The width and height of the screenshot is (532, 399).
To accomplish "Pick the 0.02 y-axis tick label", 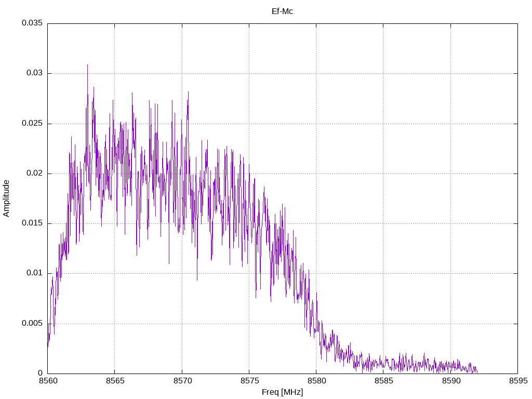I will pos(34,174).
